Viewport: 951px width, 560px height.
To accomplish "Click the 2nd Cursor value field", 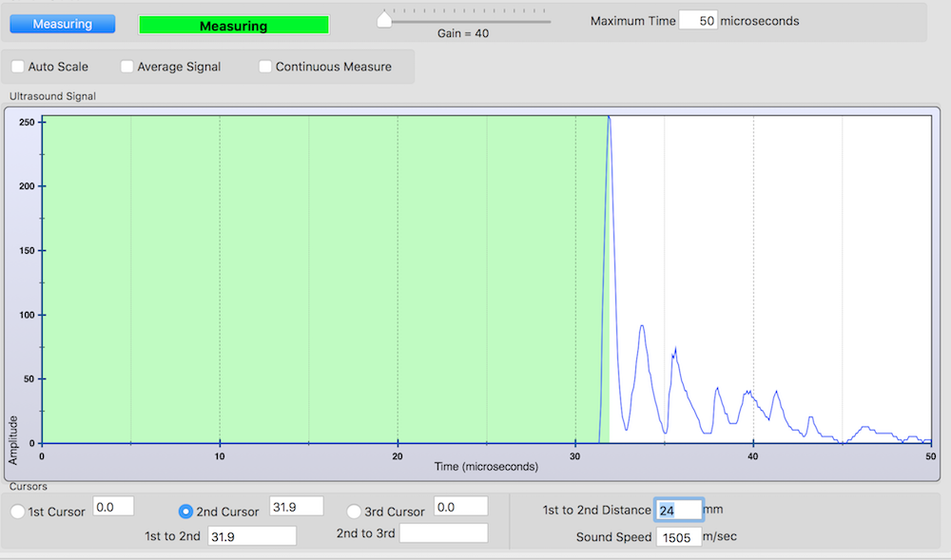I will point(297,507).
